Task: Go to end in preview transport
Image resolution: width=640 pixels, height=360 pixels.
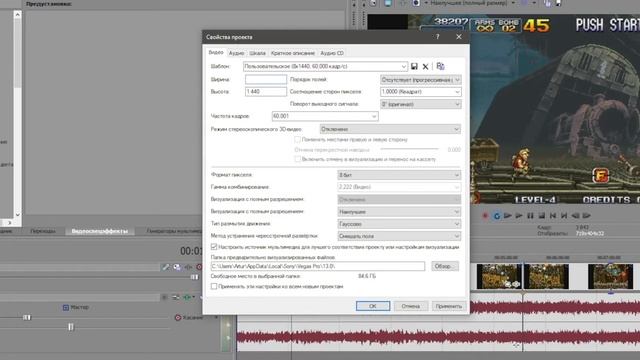Action: pos(564,216)
